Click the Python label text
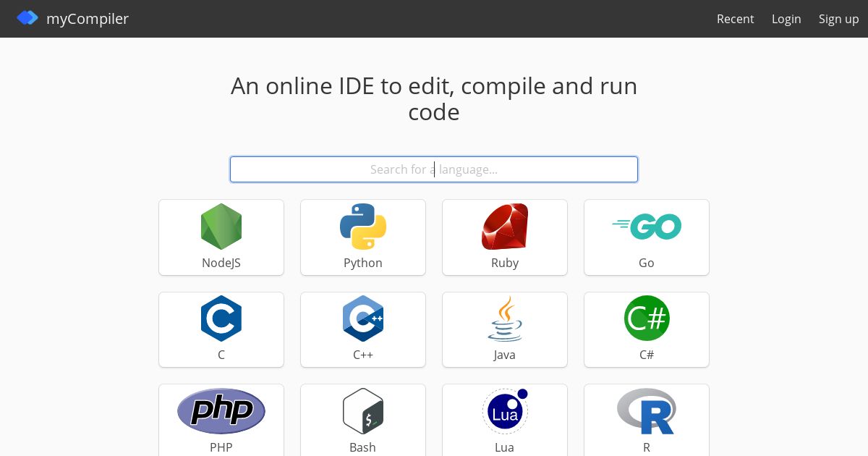Viewport: 868px width, 456px height. (x=363, y=263)
